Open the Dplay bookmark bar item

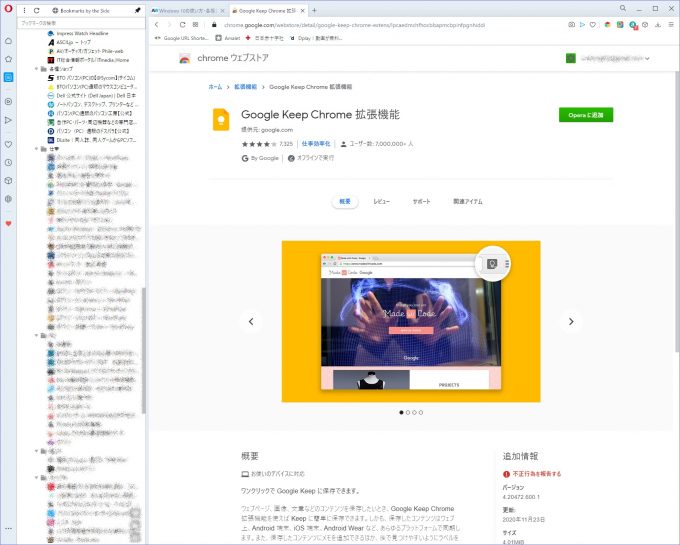(x=316, y=38)
